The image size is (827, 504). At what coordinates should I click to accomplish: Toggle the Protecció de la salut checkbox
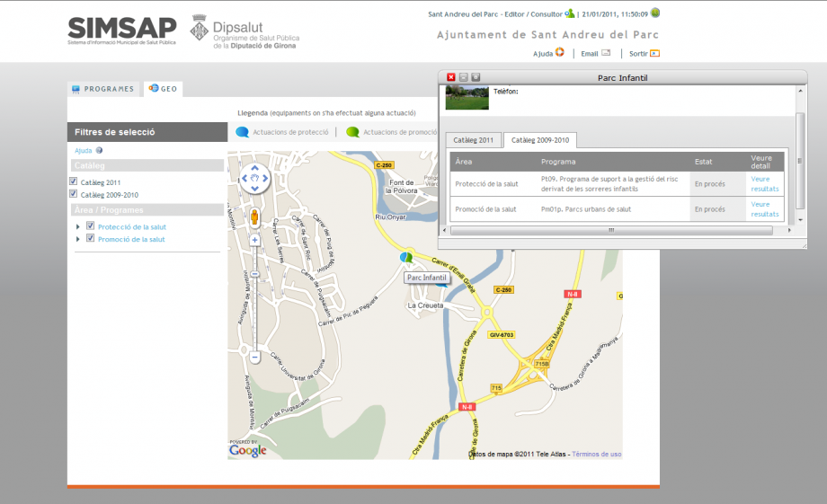90,226
